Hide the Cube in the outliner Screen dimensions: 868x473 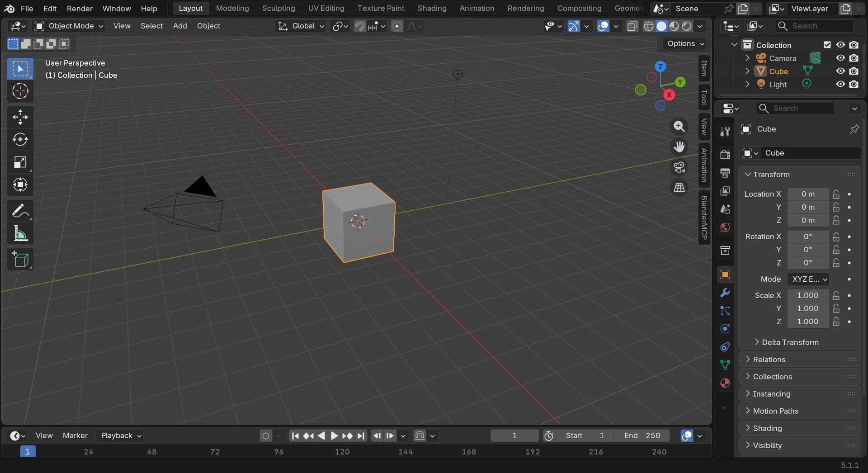[x=840, y=71]
